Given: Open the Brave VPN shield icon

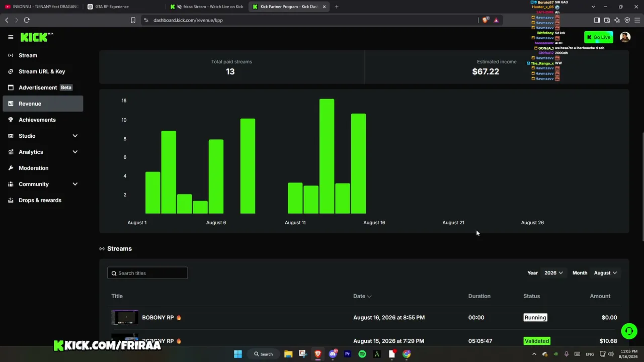Looking at the screenshot, I should (627, 20).
